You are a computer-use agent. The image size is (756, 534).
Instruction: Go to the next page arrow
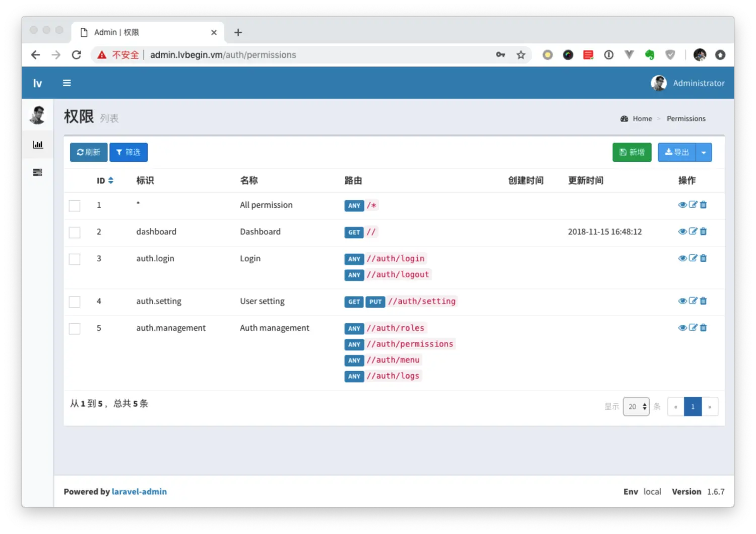point(710,406)
